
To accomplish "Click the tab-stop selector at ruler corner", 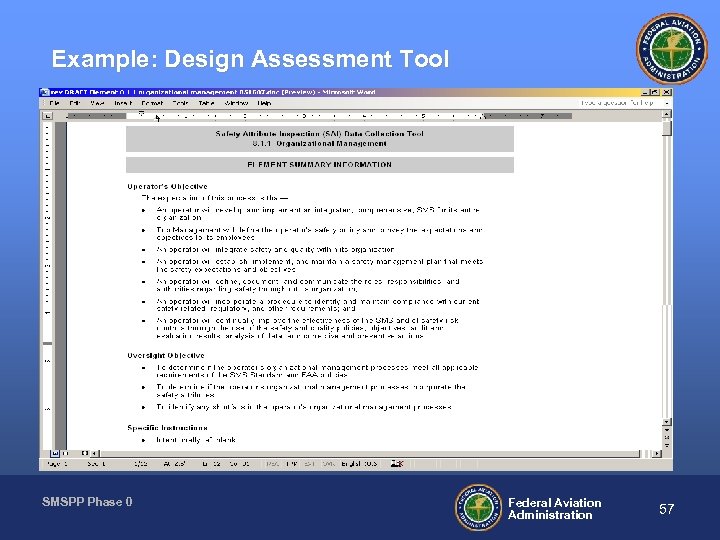I will coord(47,116).
